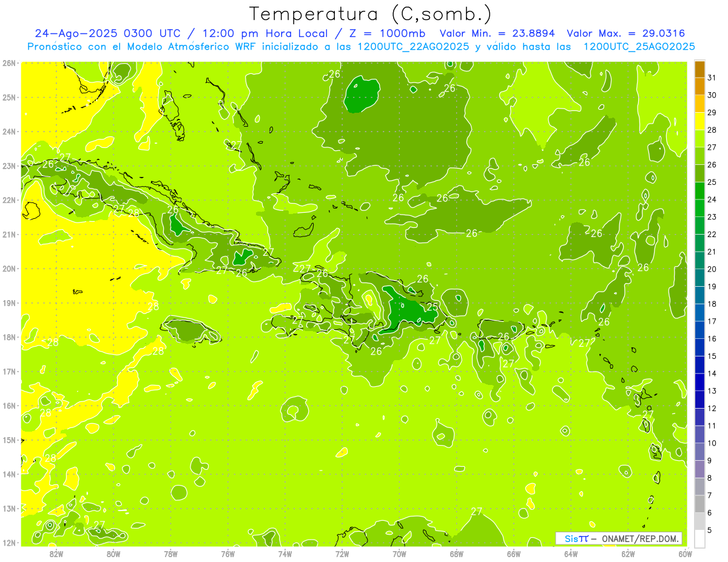This screenshot has width=728, height=562.
Task: Click the 25N latitude axis label
Action: click(x=9, y=97)
